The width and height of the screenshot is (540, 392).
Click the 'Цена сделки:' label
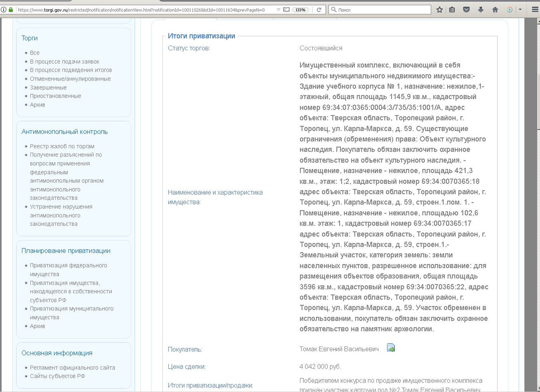(186, 367)
